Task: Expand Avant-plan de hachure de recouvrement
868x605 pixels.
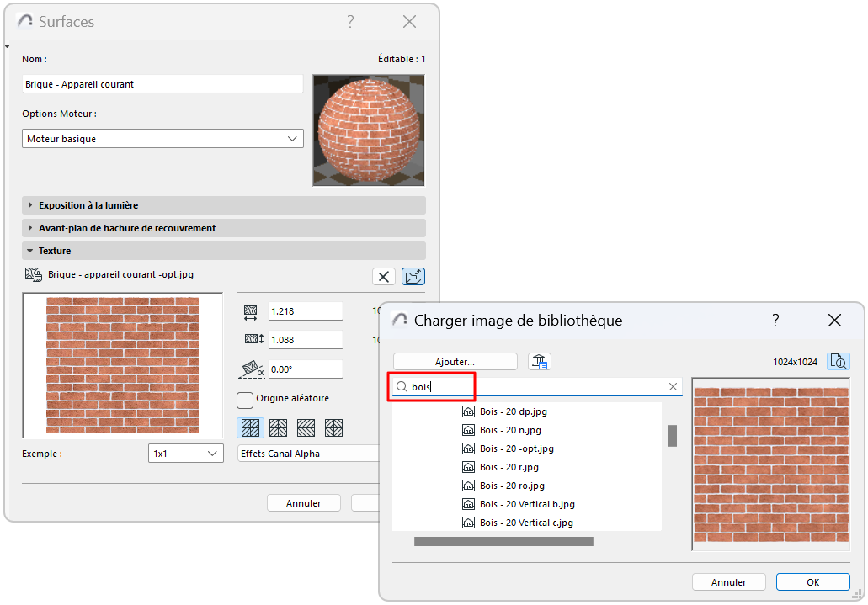Action: click(x=224, y=228)
